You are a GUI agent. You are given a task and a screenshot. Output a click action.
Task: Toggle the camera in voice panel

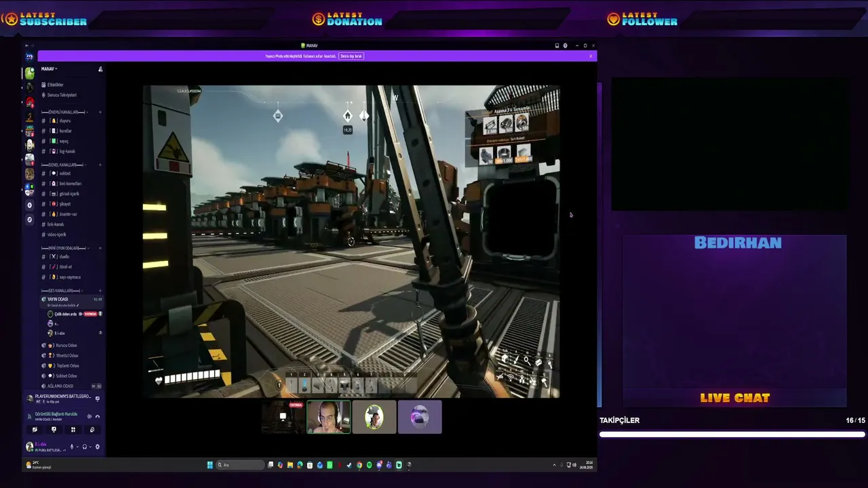[x=35, y=430]
